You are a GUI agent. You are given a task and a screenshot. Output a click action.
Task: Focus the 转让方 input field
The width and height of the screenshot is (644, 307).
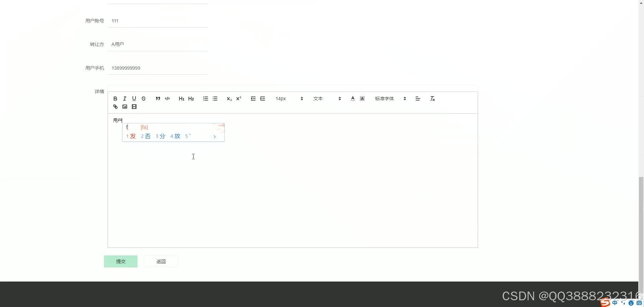click(x=158, y=44)
